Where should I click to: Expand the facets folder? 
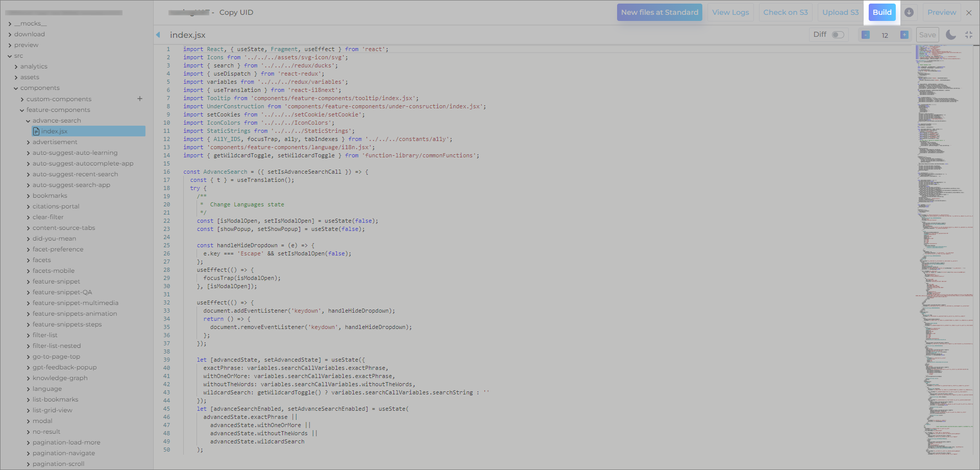[41, 260]
